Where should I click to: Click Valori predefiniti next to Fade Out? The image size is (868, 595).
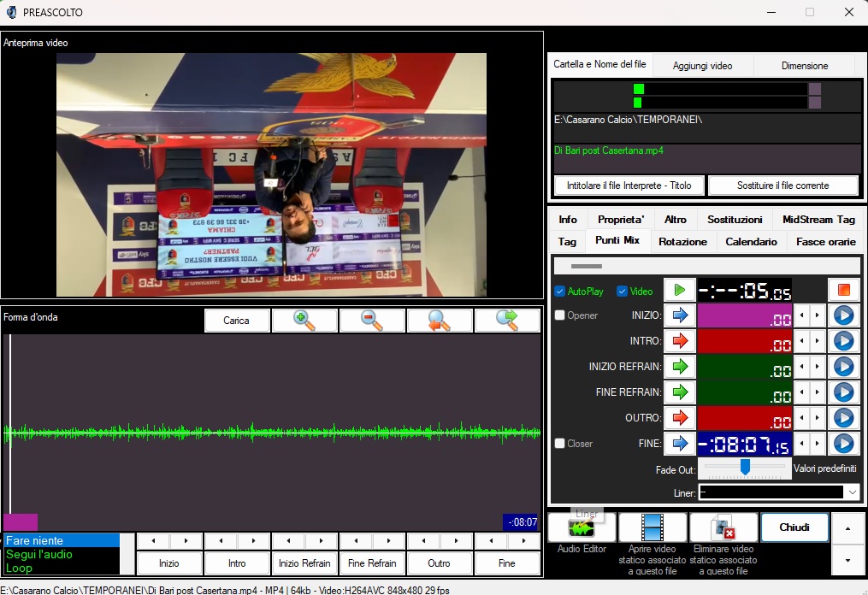[824, 468]
